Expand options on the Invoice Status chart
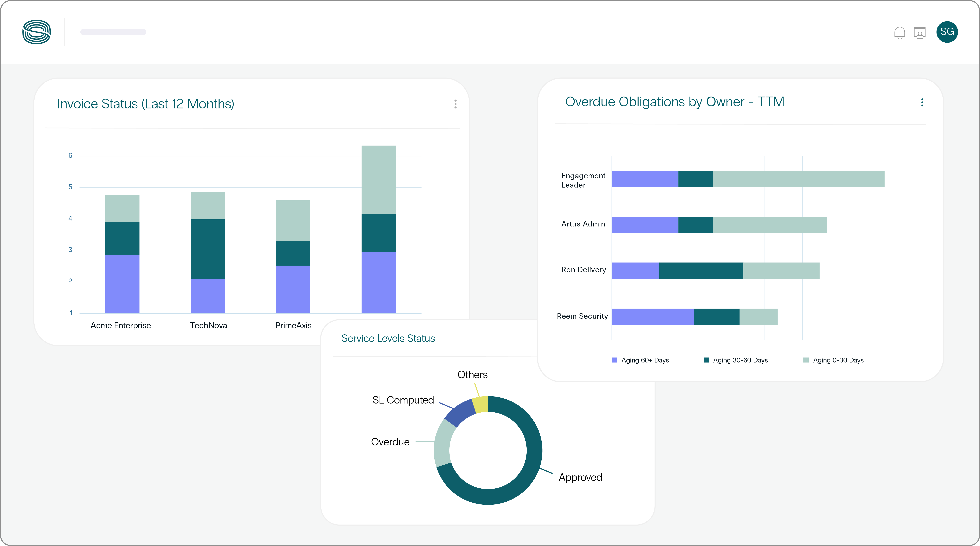The image size is (980, 546). [x=455, y=104]
